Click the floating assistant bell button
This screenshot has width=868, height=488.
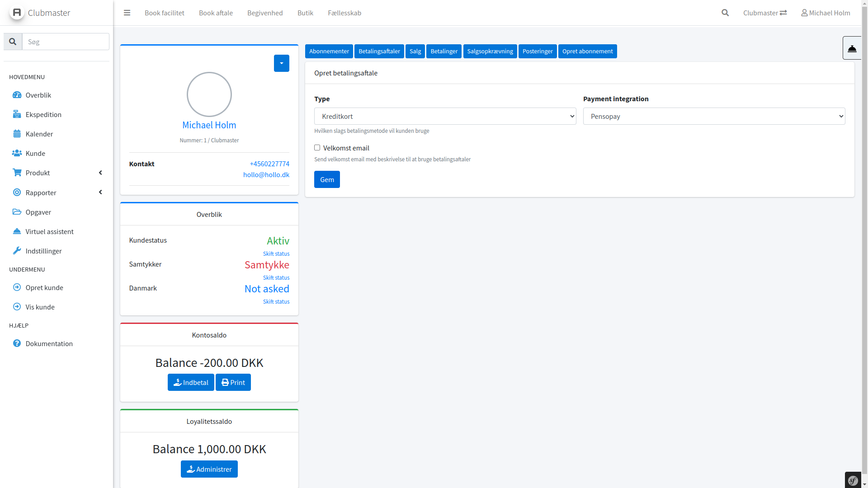coord(852,48)
